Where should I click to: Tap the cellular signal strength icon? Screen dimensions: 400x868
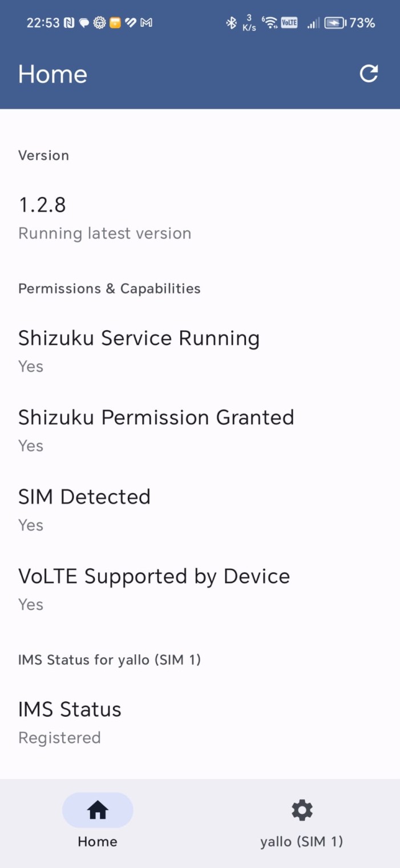click(313, 23)
